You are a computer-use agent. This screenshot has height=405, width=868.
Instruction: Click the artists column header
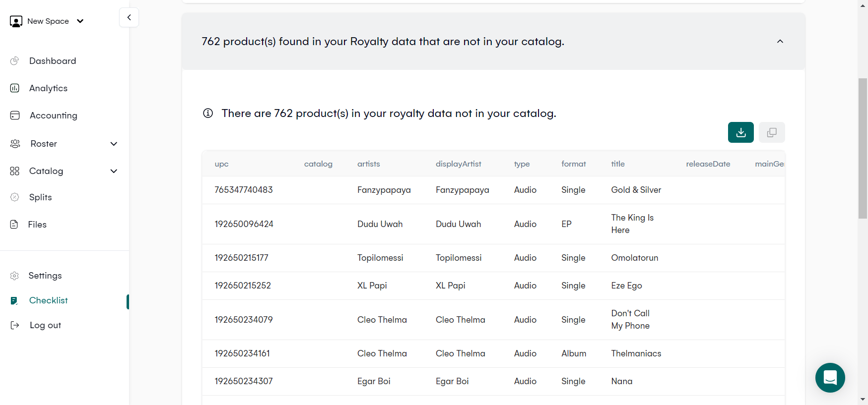coord(369,164)
